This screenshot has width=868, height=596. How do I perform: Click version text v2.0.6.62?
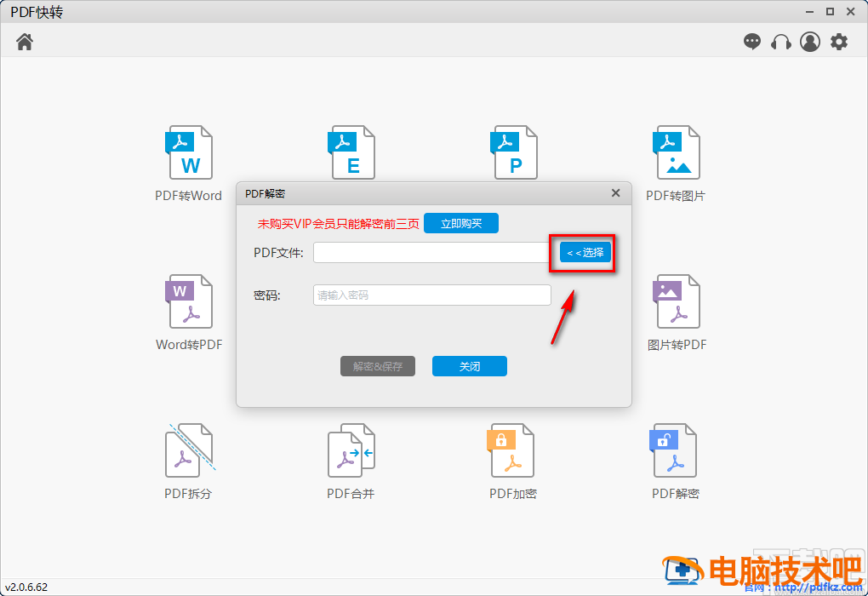click(x=26, y=587)
